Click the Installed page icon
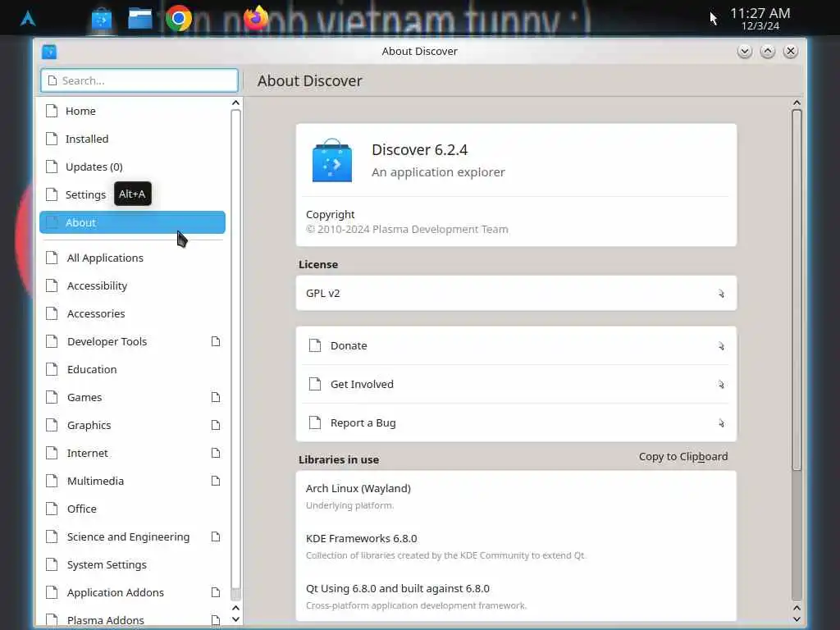 point(52,139)
